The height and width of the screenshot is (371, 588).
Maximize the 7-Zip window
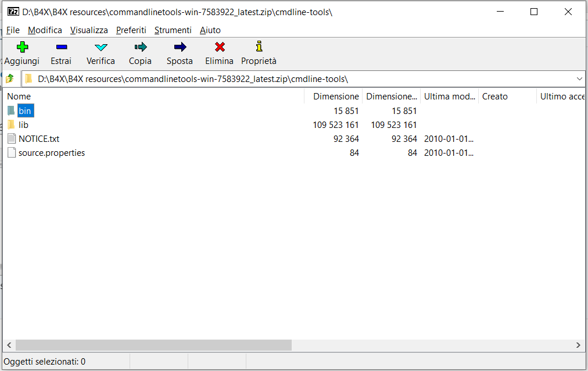pyautogui.click(x=534, y=12)
